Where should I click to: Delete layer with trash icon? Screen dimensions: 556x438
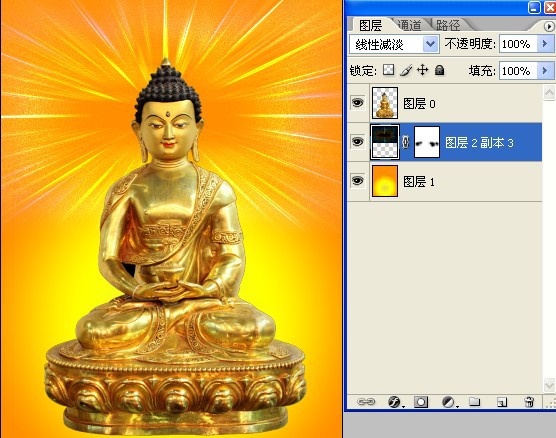pyautogui.click(x=529, y=402)
